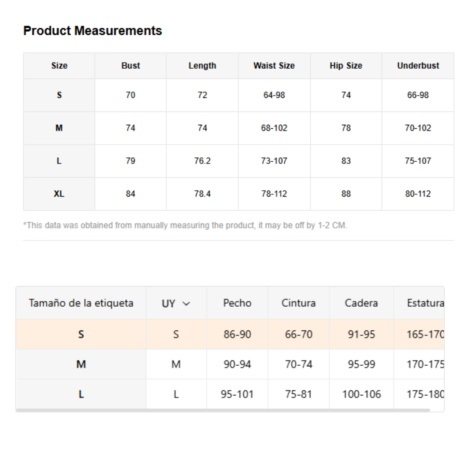The image size is (476, 476).
Task: Click the Estatura column header
Action: click(x=425, y=303)
